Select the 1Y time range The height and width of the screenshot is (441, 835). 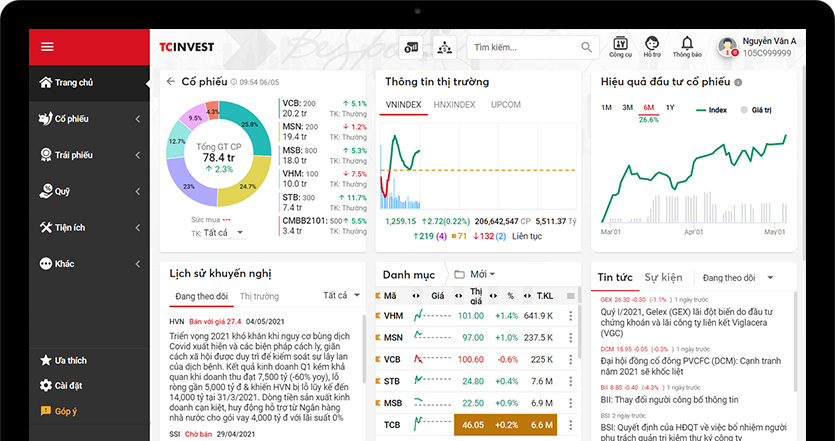point(670,107)
